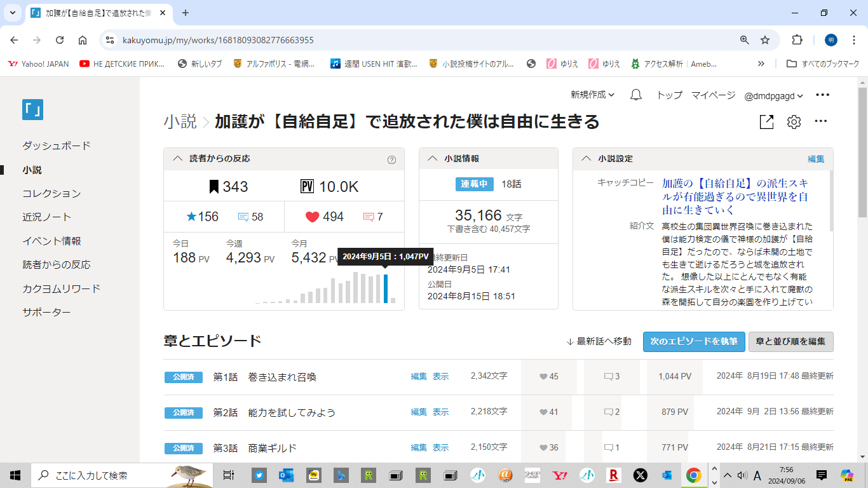Click the 編集 link for 第1話
This screenshot has width=868, height=488.
[419, 377]
